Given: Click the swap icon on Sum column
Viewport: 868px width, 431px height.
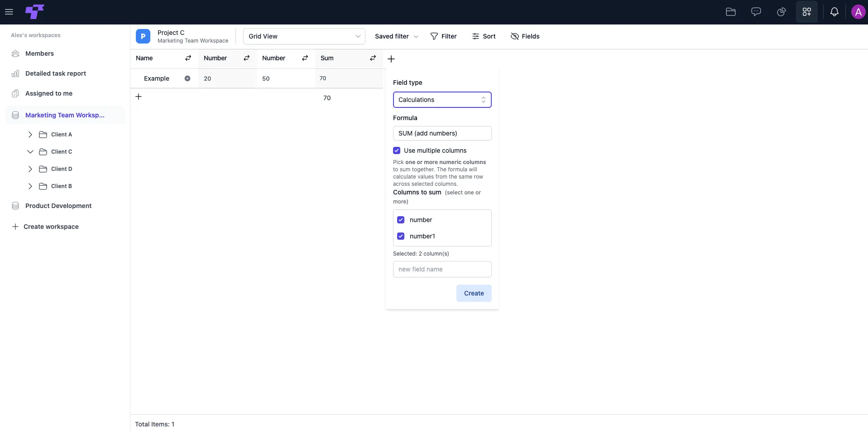Looking at the screenshot, I should tap(373, 58).
